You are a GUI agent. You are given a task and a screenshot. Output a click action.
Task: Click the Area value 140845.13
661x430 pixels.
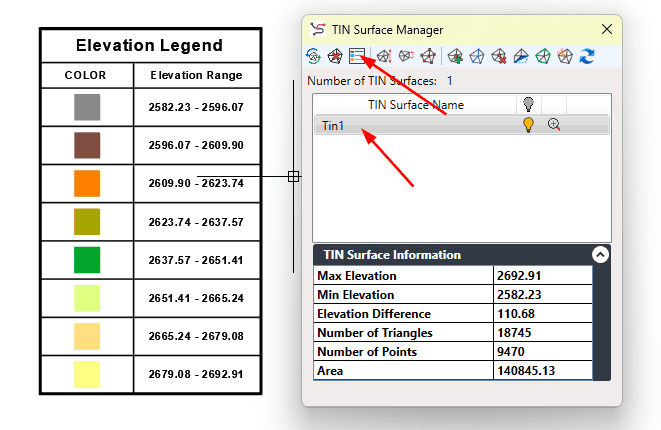coord(542,371)
